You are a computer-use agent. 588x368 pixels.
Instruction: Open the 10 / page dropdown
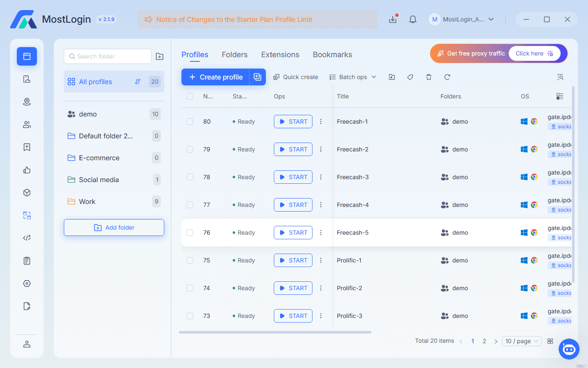[x=522, y=341]
